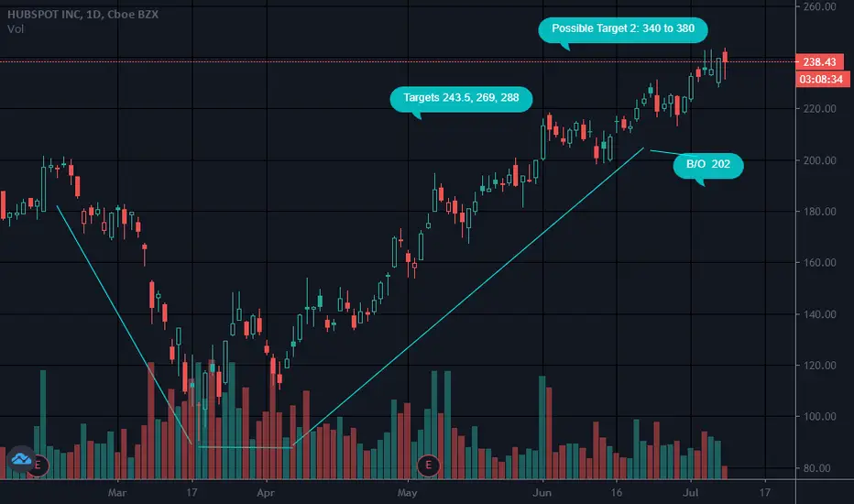Select the 'Possible Target 2: 340 to 380' callout
This screenshot has height=504, width=854.
click(623, 29)
